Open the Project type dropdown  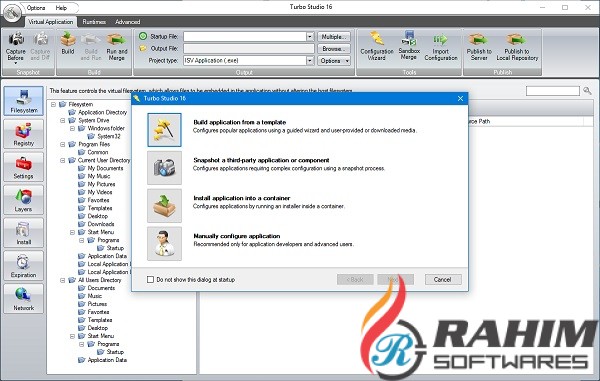point(310,60)
